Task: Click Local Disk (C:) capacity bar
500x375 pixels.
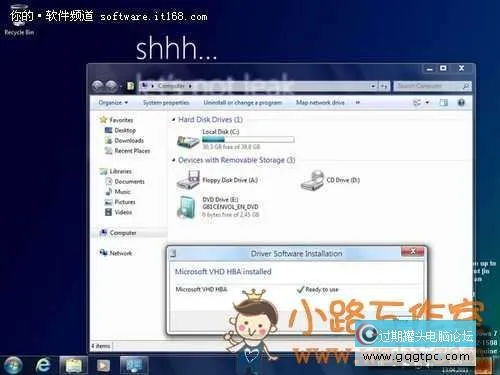Action: [x=248, y=140]
